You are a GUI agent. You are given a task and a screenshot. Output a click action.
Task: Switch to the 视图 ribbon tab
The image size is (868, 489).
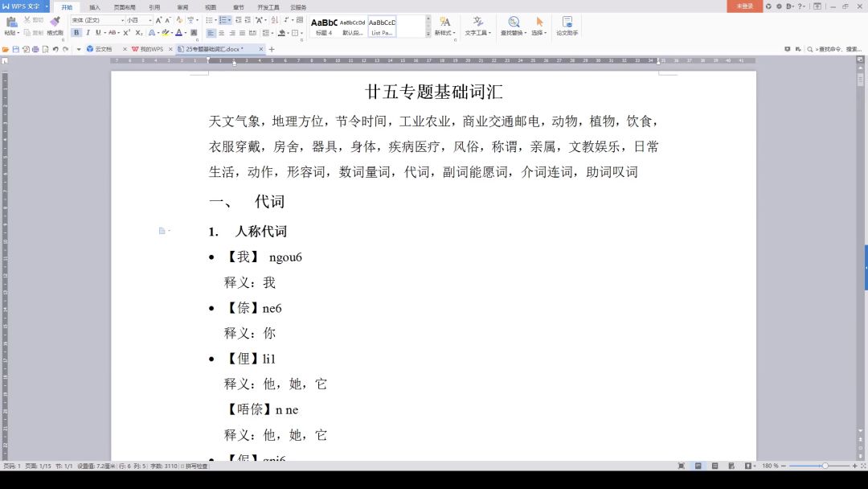[x=211, y=7]
